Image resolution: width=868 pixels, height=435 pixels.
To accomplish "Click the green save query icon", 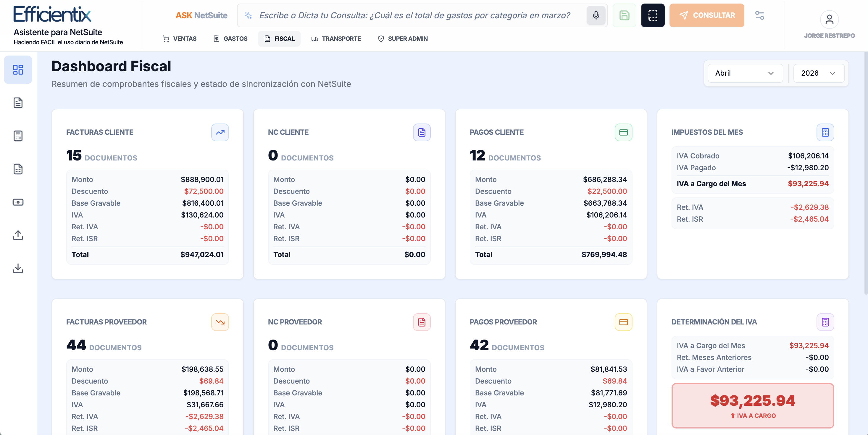I will coord(625,15).
